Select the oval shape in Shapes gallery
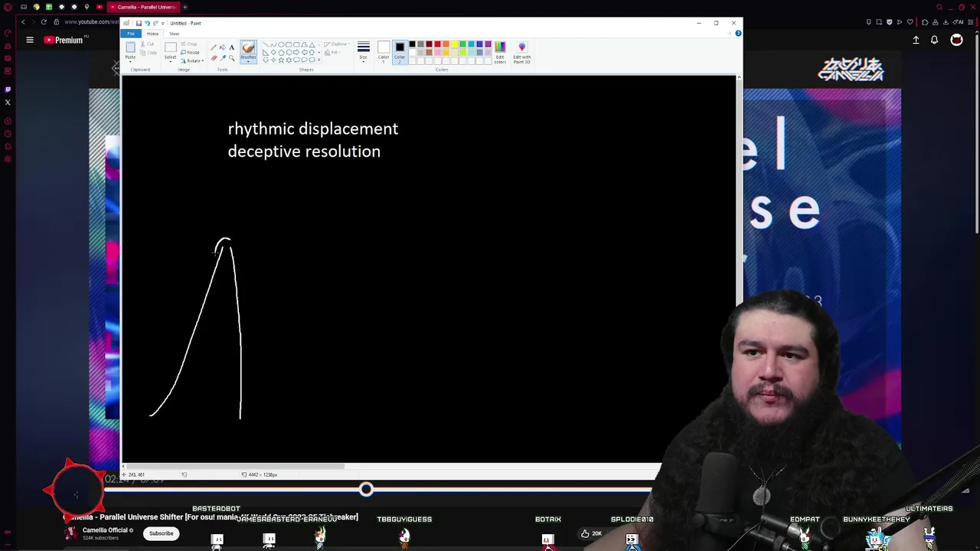The height and width of the screenshot is (551, 980). pos(281,44)
